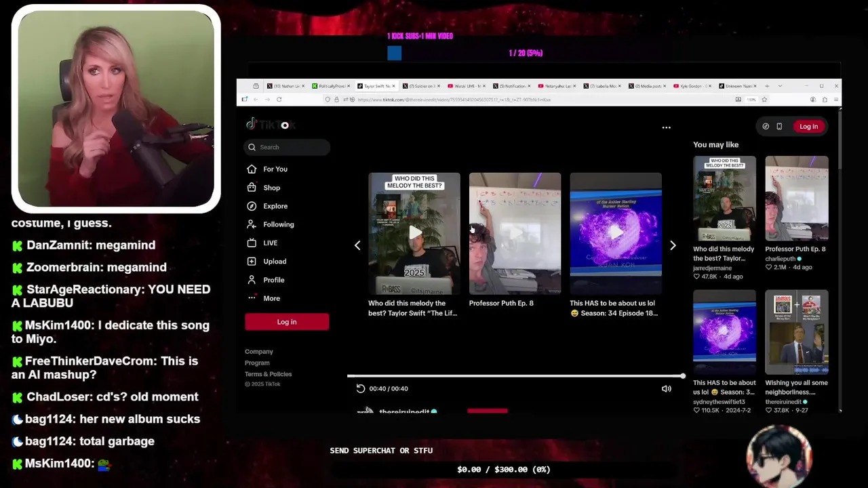Switch to the Kyle Gordon browser tab
The height and width of the screenshot is (488, 868).
[694, 86]
